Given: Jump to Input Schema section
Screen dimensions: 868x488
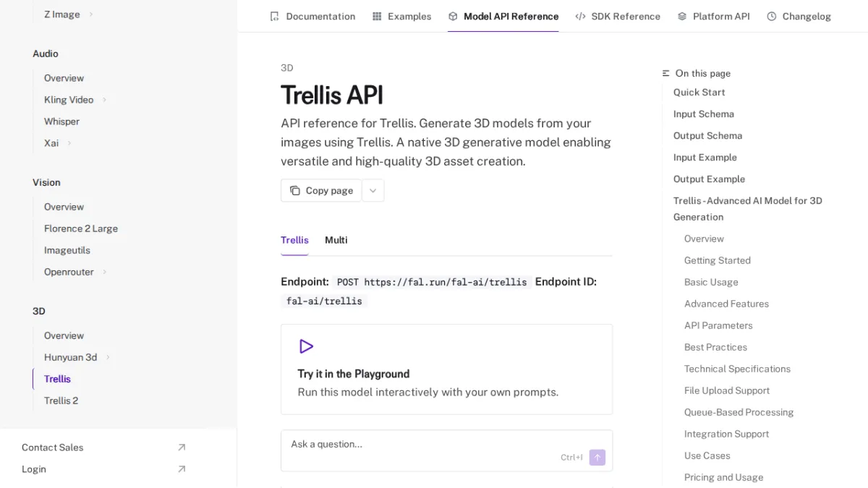Looking at the screenshot, I should [704, 114].
